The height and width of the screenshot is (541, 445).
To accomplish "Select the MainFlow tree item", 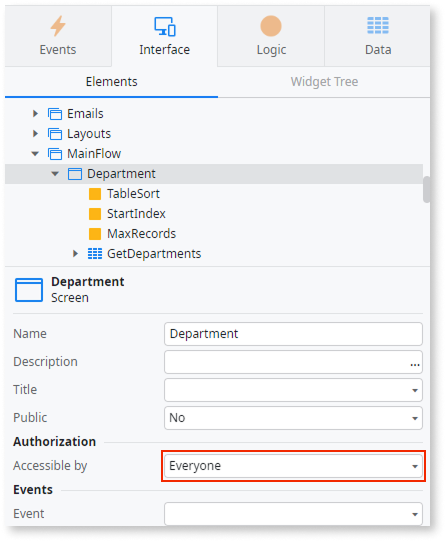I will (x=94, y=154).
